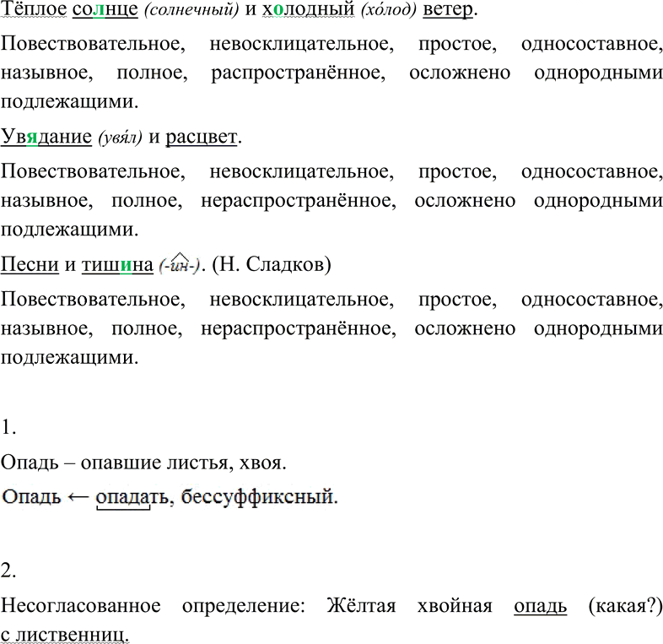Image resolution: width=663 pixels, height=644 pixels.
Task: Click the underlined word 'Песни'
Action: [x=30, y=264]
